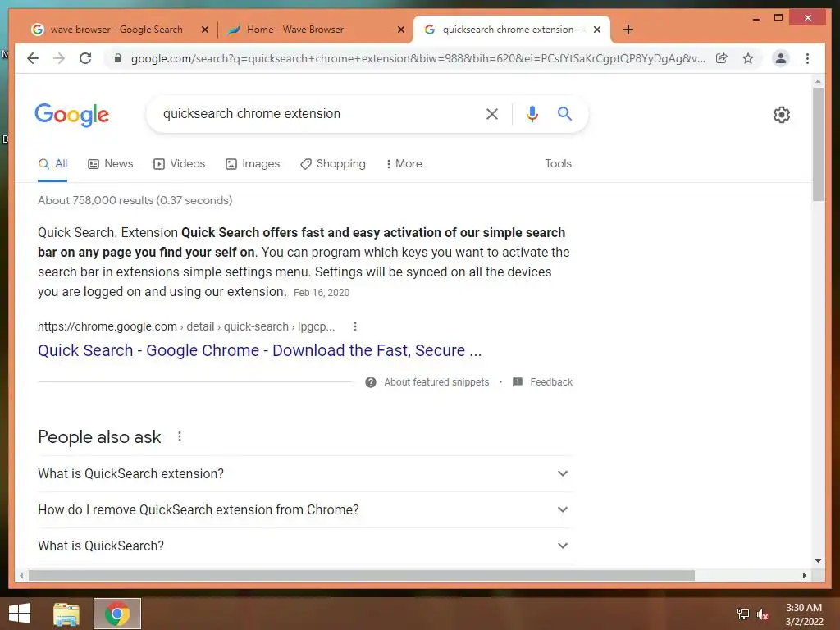Click the muted volume tray icon
Screen dimensions: 840x630
pyautogui.click(x=762, y=614)
